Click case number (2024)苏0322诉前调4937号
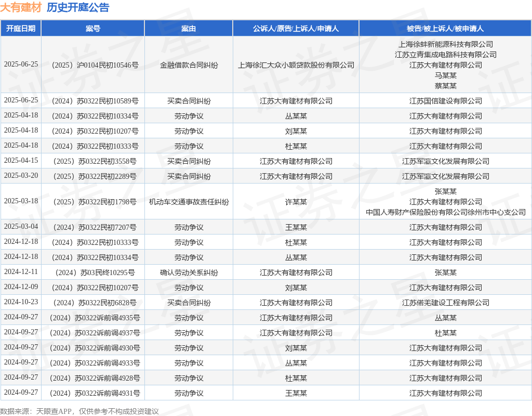This screenshot has width=532, height=416. 95,333
